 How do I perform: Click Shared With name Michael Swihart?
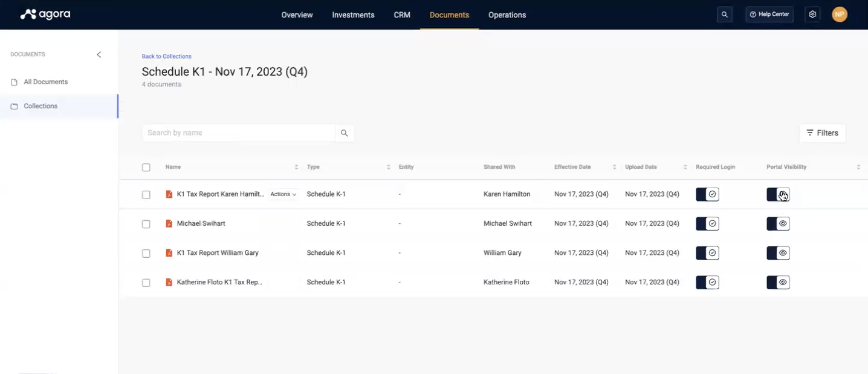point(508,223)
